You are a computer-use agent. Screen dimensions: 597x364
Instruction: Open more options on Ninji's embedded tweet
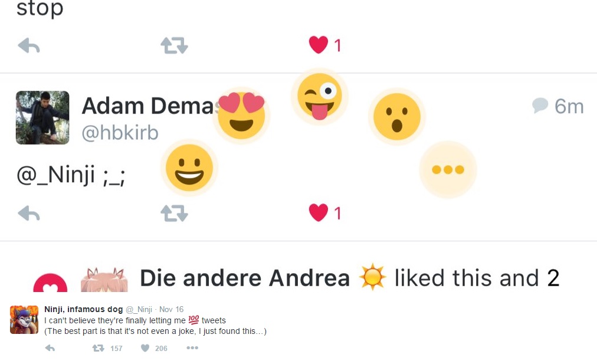pos(192,347)
